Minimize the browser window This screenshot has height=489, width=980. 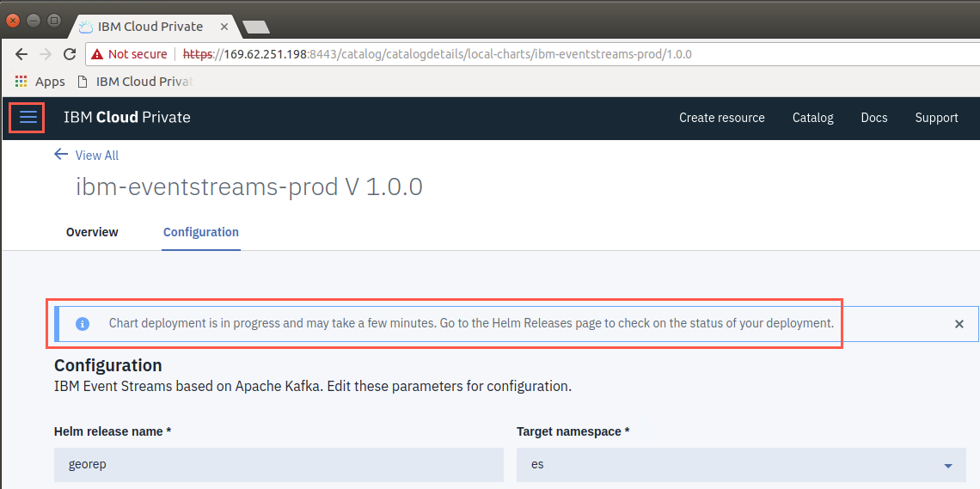point(34,21)
